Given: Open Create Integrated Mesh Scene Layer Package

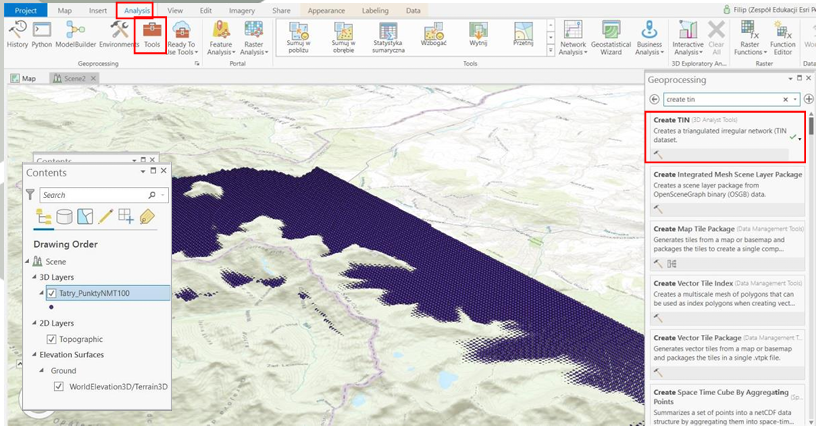Looking at the screenshot, I should click(727, 174).
